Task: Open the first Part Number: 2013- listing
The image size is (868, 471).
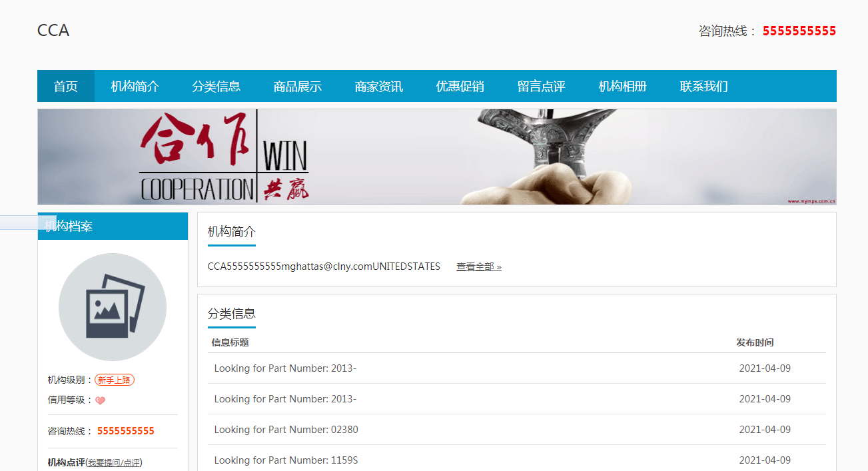Action: pos(285,368)
